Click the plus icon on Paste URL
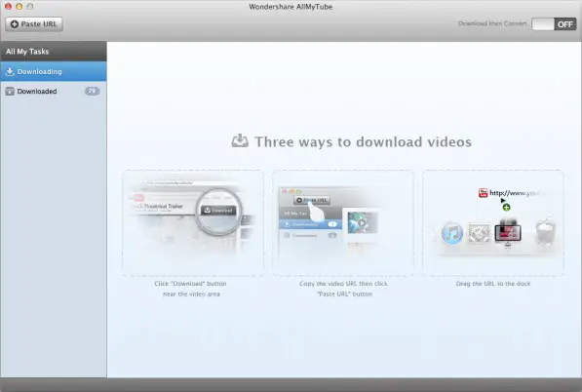The width and height of the screenshot is (582, 392). coord(14,24)
